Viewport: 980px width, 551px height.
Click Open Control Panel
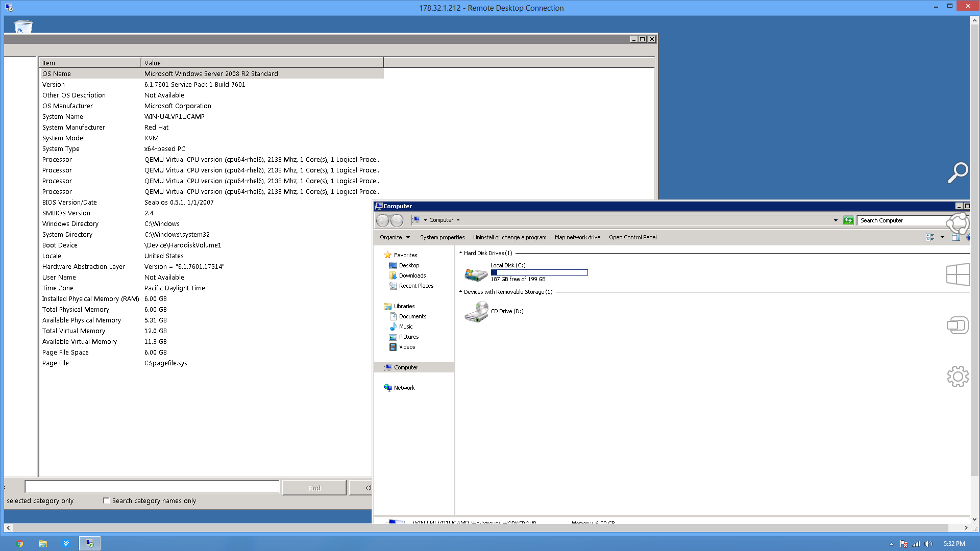(x=632, y=237)
